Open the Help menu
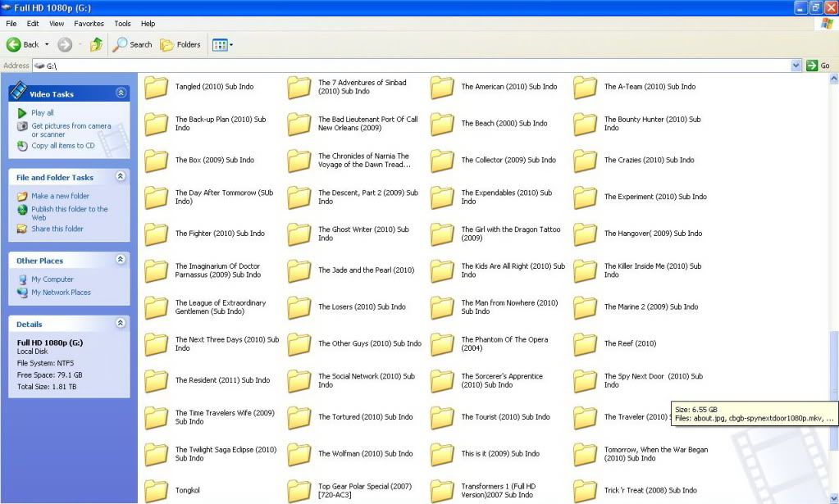The height and width of the screenshot is (504, 839). pyautogui.click(x=148, y=24)
